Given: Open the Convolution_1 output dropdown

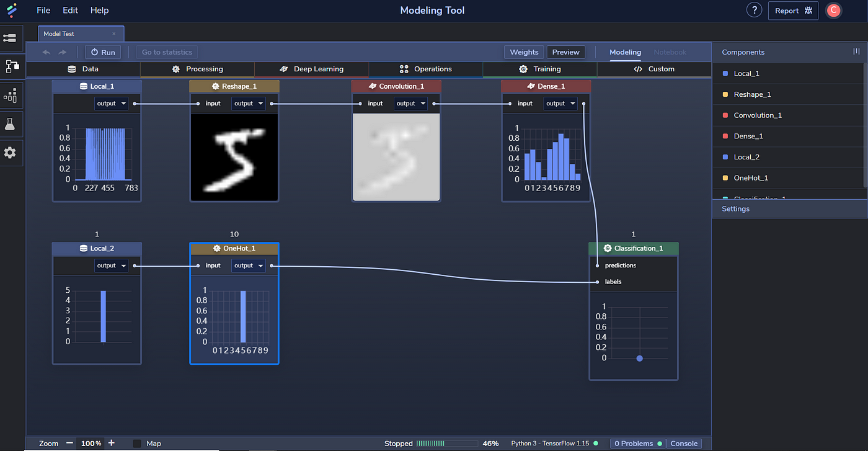Looking at the screenshot, I should pos(410,104).
